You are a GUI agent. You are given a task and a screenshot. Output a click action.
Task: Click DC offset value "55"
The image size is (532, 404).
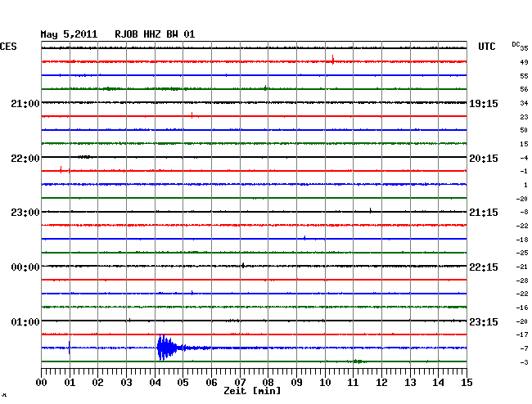tap(524, 76)
